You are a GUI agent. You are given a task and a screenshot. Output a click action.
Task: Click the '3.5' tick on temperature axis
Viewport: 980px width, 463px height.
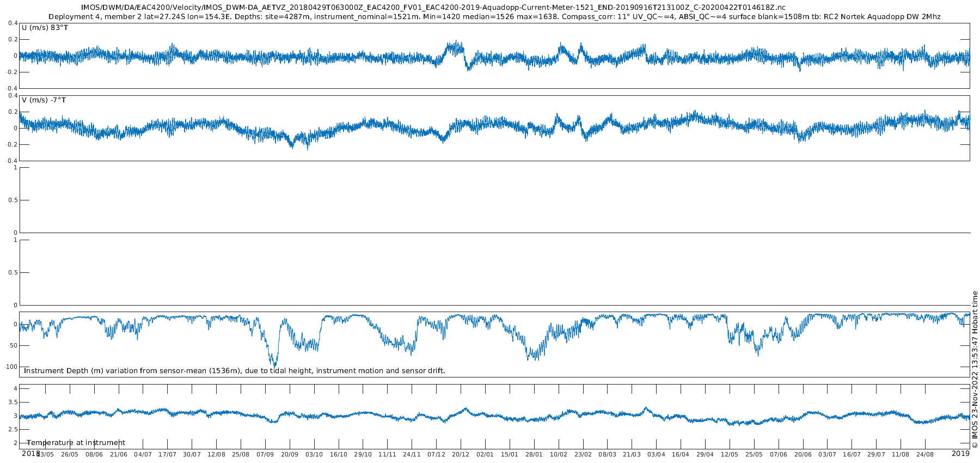click(x=12, y=402)
